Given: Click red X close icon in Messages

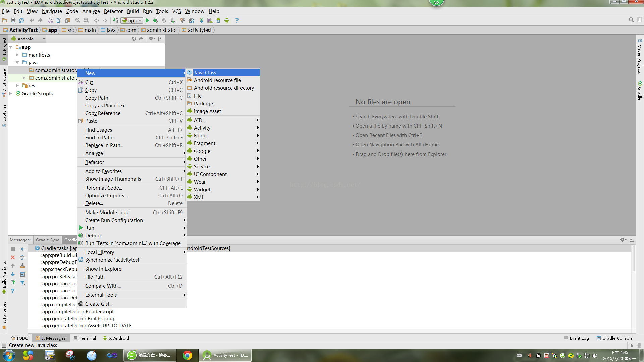Looking at the screenshot, I should point(13,257).
